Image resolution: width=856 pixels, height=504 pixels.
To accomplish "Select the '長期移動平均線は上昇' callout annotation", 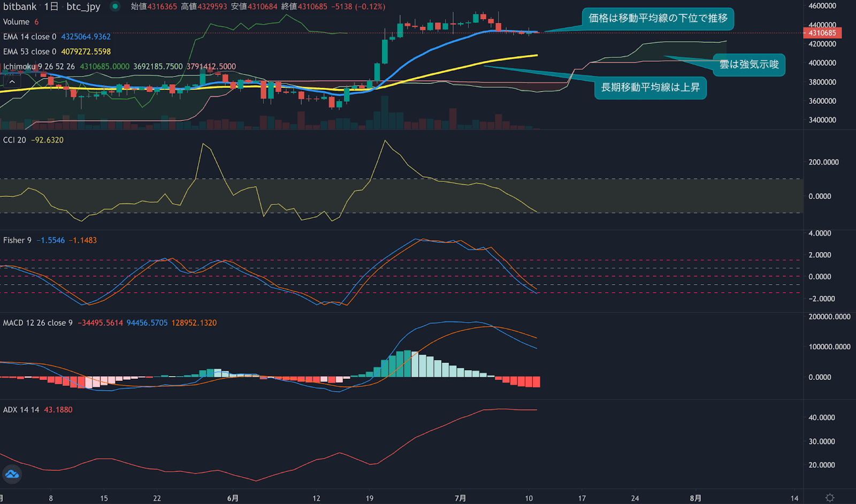I will pos(650,88).
